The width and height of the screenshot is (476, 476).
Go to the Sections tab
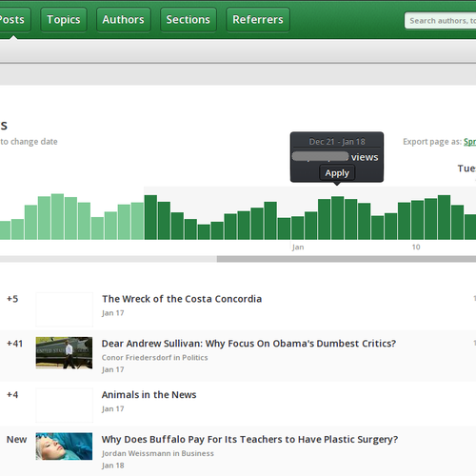pos(188,20)
